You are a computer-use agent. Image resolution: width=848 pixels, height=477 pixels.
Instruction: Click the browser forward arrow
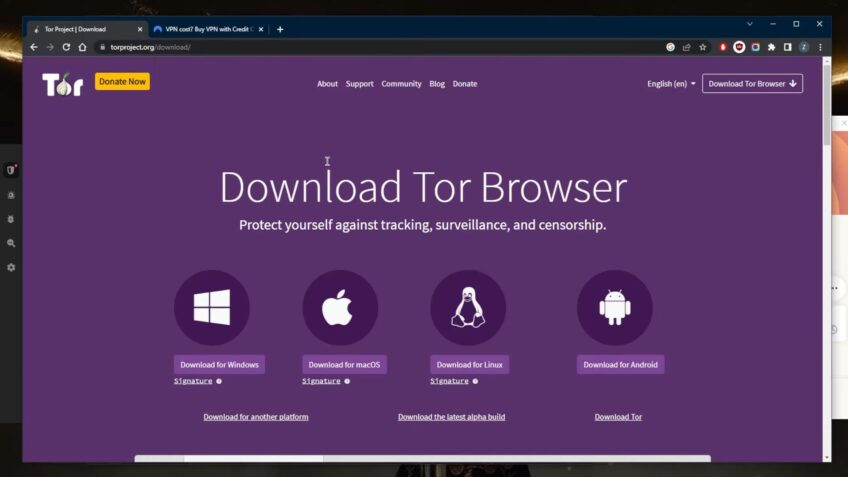(50, 47)
